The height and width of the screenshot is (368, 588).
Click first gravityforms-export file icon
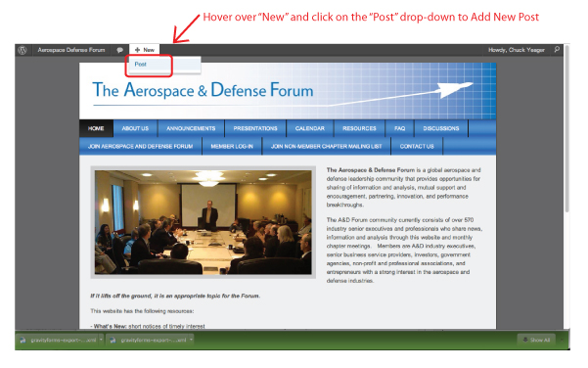(23, 340)
